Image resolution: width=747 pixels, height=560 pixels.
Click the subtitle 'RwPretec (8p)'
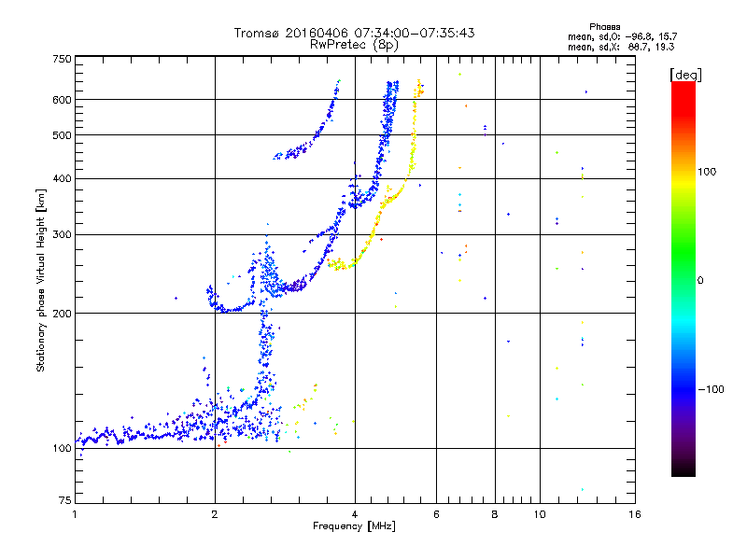tap(354, 45)
